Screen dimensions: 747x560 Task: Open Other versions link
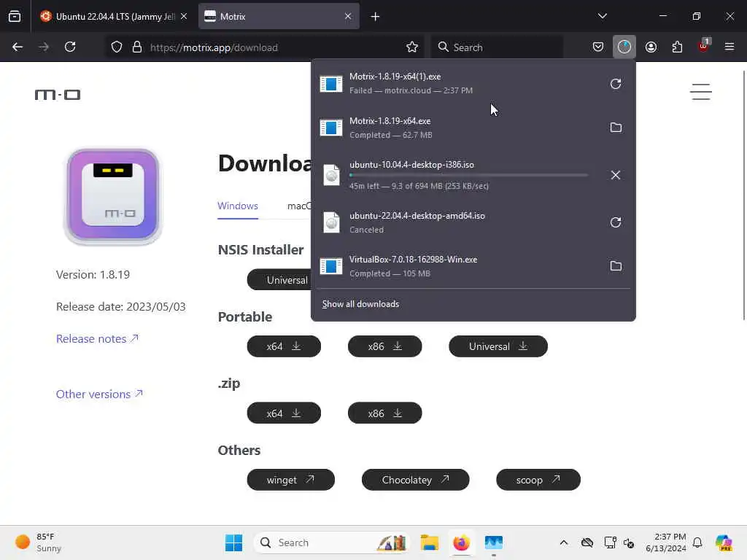[99, 394]
